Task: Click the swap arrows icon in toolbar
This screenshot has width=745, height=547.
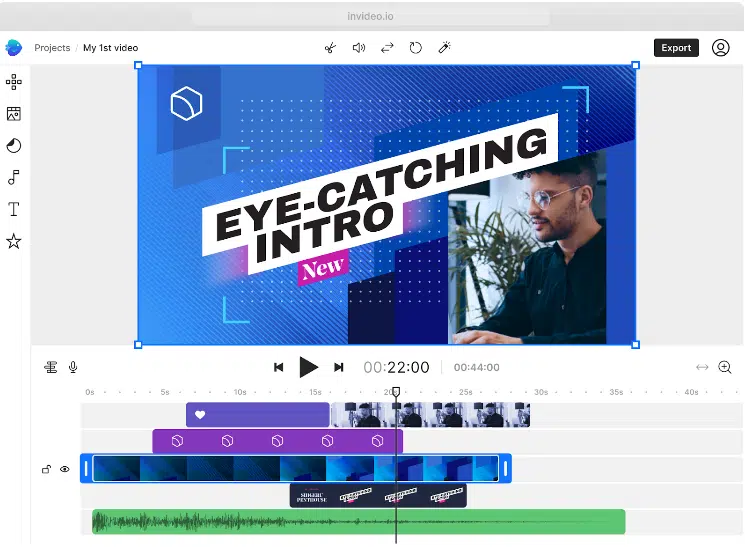Action: (387, 48)
